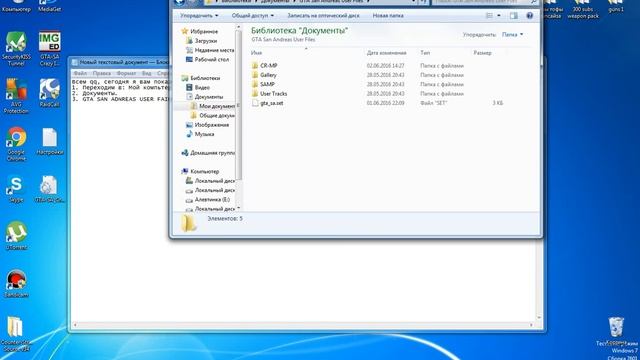
Task: Change view with the Explorer view icon
Action: tap(489, 16)
